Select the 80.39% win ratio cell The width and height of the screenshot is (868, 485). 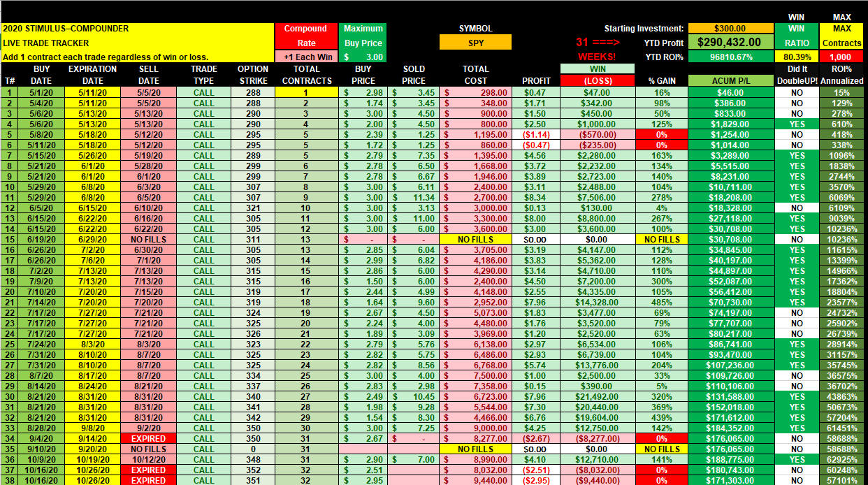(x=798, y=57)
